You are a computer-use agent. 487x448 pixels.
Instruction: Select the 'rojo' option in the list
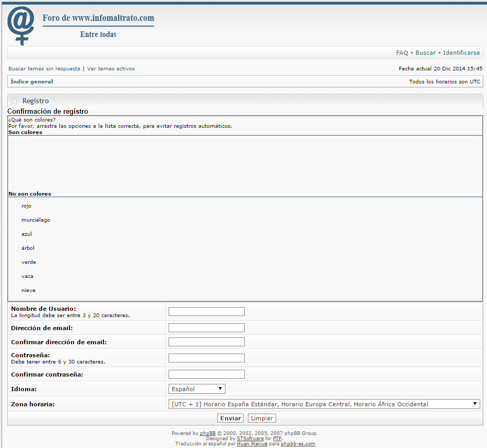(27, 206)
